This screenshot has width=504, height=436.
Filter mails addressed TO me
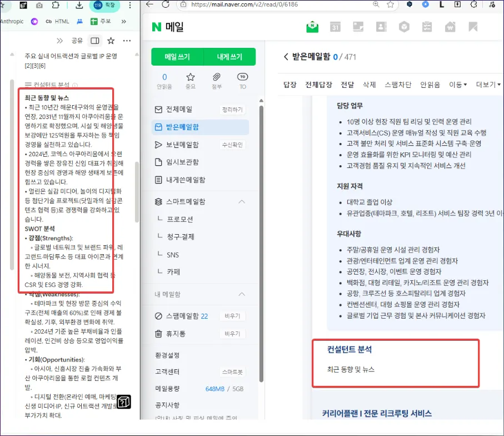243,81
